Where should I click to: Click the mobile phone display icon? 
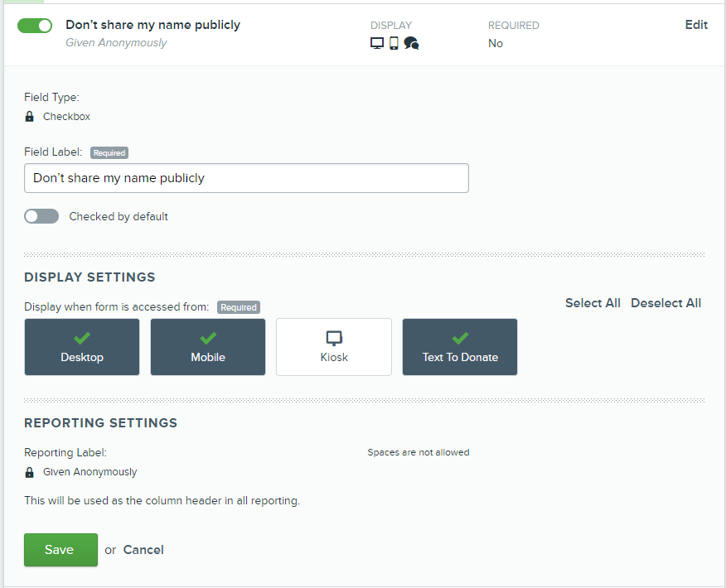point(394,43)
